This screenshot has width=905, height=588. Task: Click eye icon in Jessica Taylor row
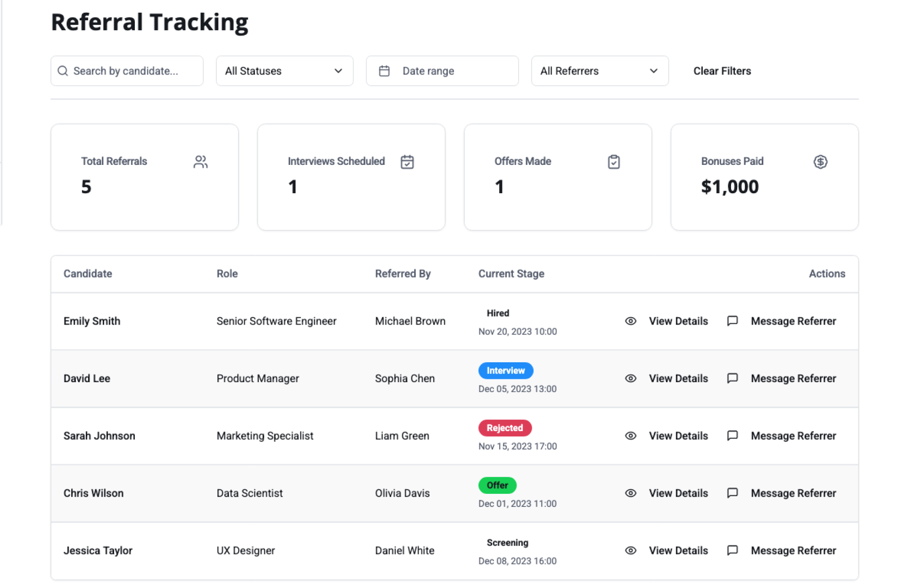click(x=630, y=550)
